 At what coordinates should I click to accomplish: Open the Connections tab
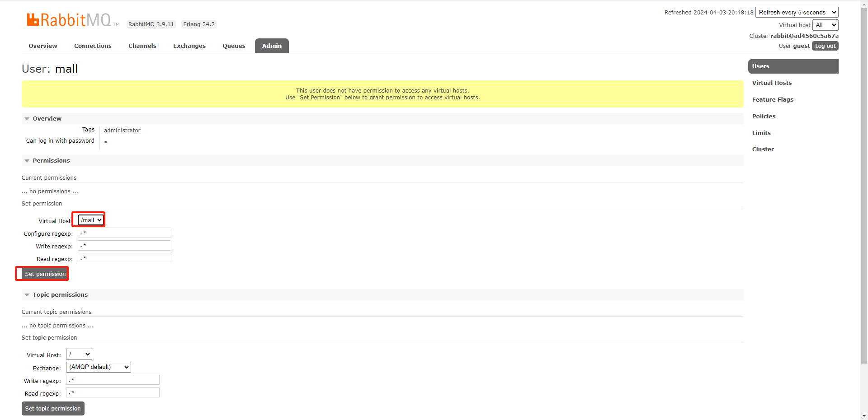pyautogui.click(x=93, y=46)
